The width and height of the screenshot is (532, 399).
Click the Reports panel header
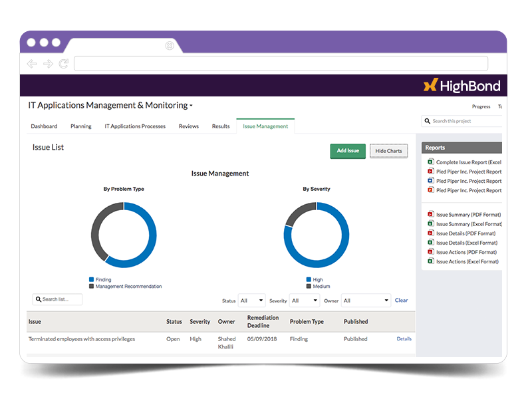[462, 148]
